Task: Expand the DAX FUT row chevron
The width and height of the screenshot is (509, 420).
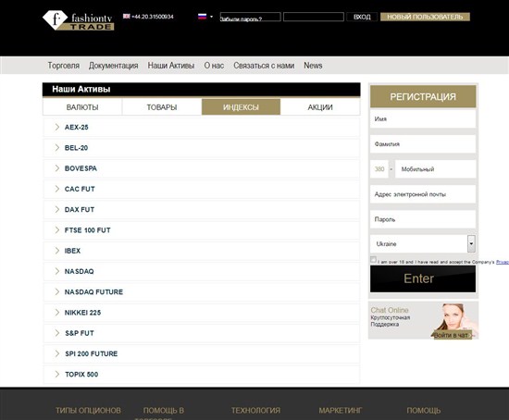Action: point(57,209)
